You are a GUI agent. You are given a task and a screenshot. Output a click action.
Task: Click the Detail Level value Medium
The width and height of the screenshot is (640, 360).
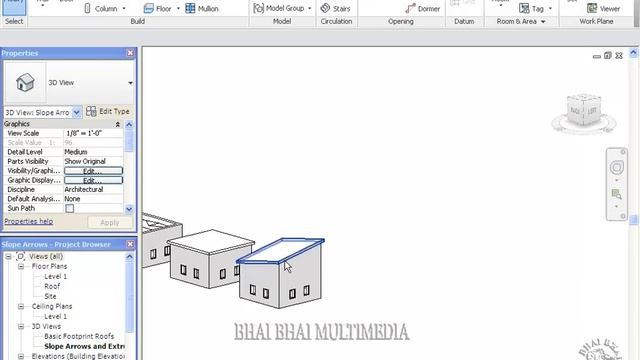pyautogui.click(x=93, y=152)
